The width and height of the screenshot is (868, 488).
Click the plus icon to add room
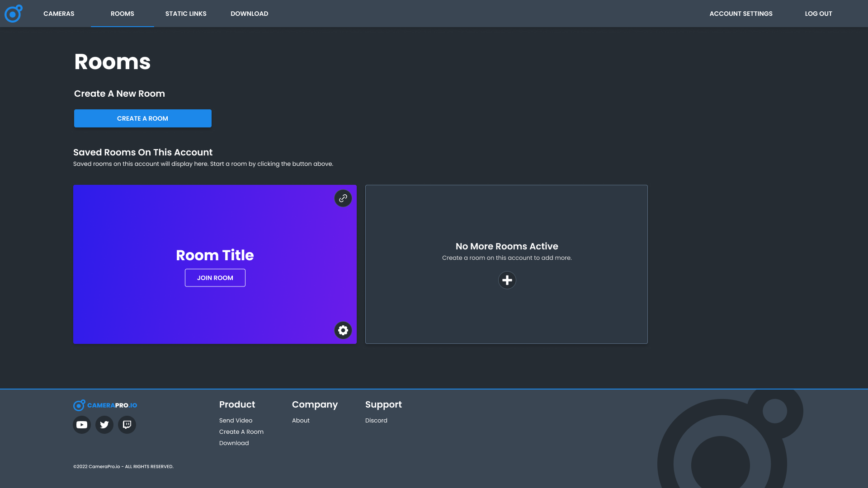pyautogui.click(x=507, y=280)
